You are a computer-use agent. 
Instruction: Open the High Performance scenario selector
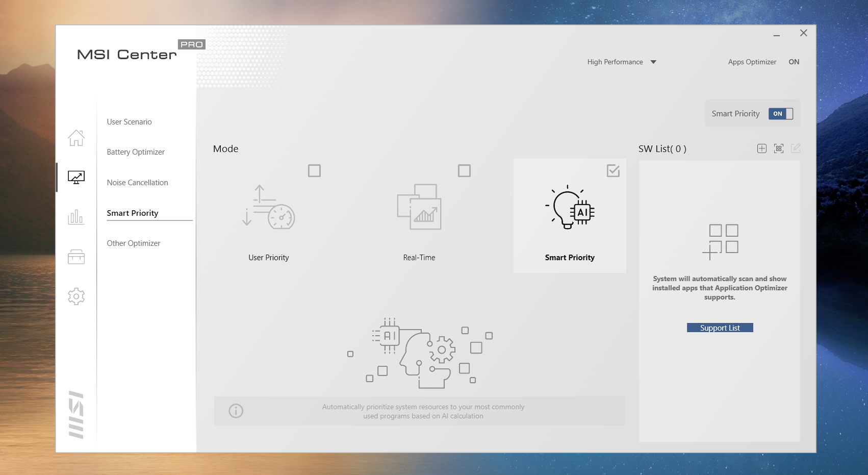pyautogui.click(x=622, y=62)
